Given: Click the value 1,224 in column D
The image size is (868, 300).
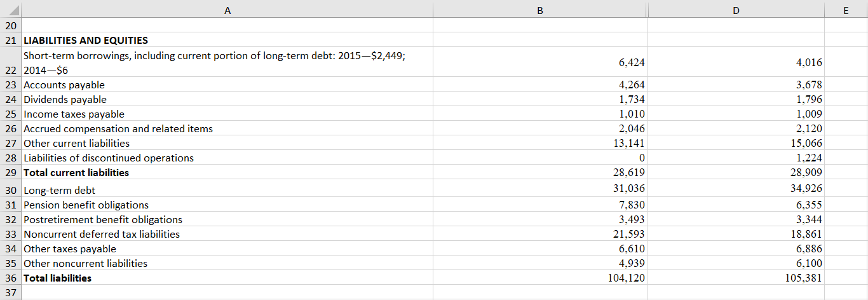Looking at the screenshot, I should (x=809, y=158).
